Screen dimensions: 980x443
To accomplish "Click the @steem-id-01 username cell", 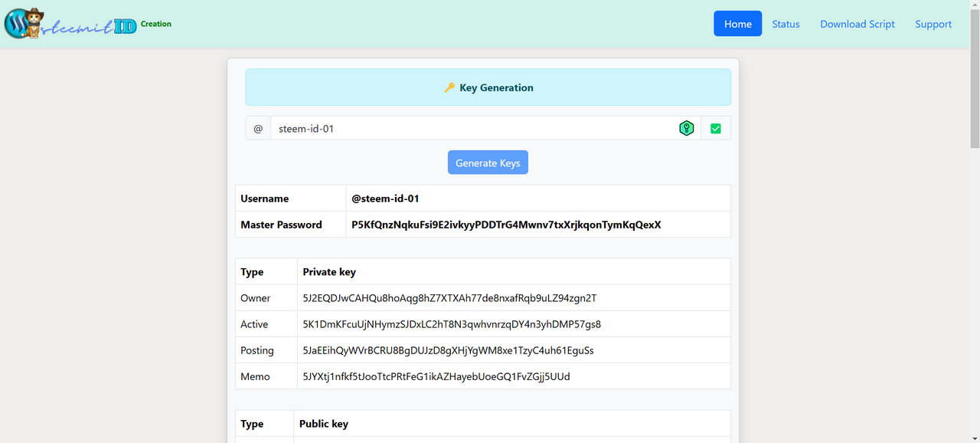I will [538, 199].
